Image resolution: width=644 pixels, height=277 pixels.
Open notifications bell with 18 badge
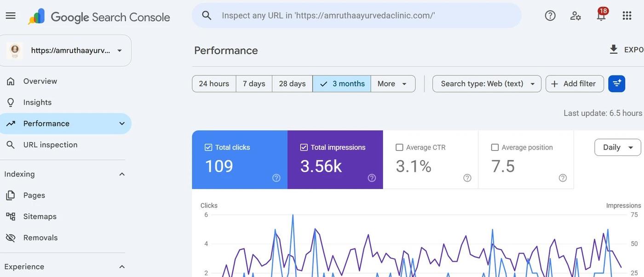tap(601, 15)
